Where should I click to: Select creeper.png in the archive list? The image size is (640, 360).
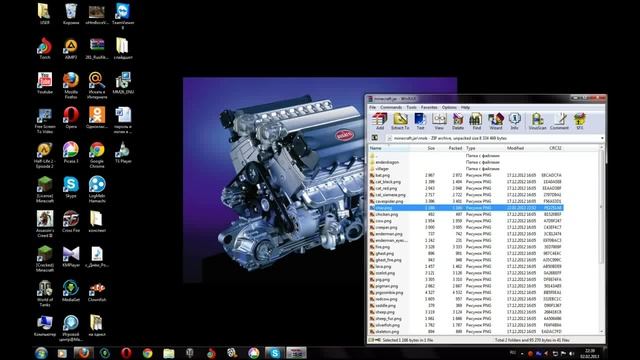pyautogui.click(x=466, y=227)
